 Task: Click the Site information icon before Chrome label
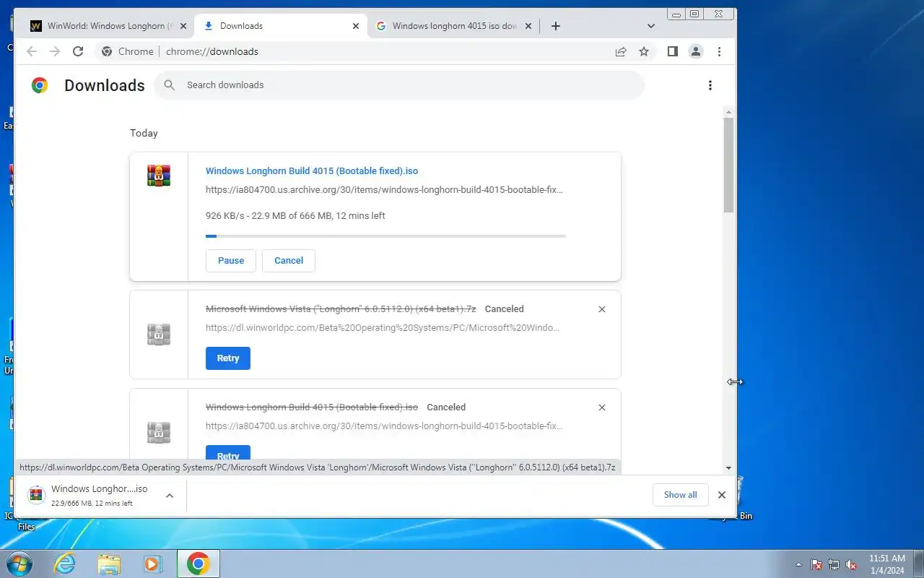(107, 51)
